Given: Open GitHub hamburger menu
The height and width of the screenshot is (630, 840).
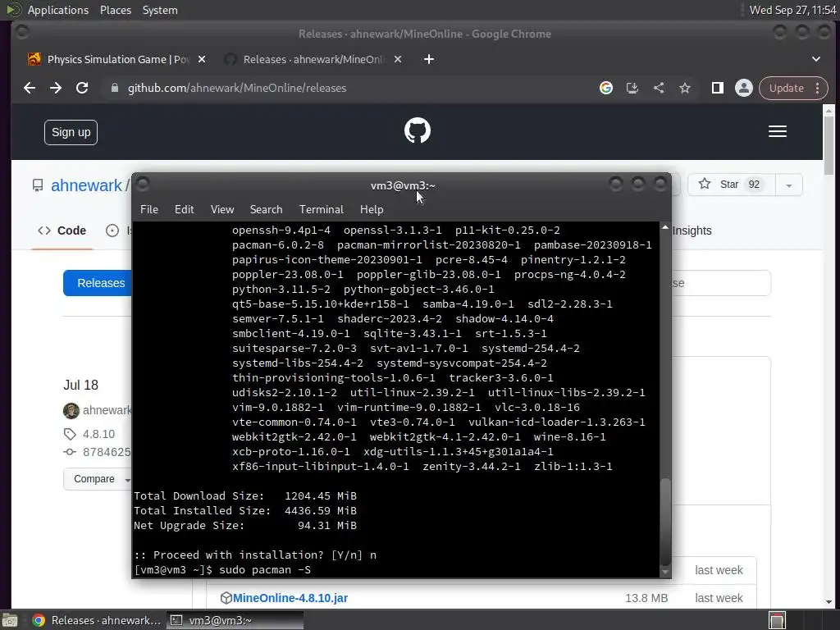Looking at the screenshot, I should (778, 131).
